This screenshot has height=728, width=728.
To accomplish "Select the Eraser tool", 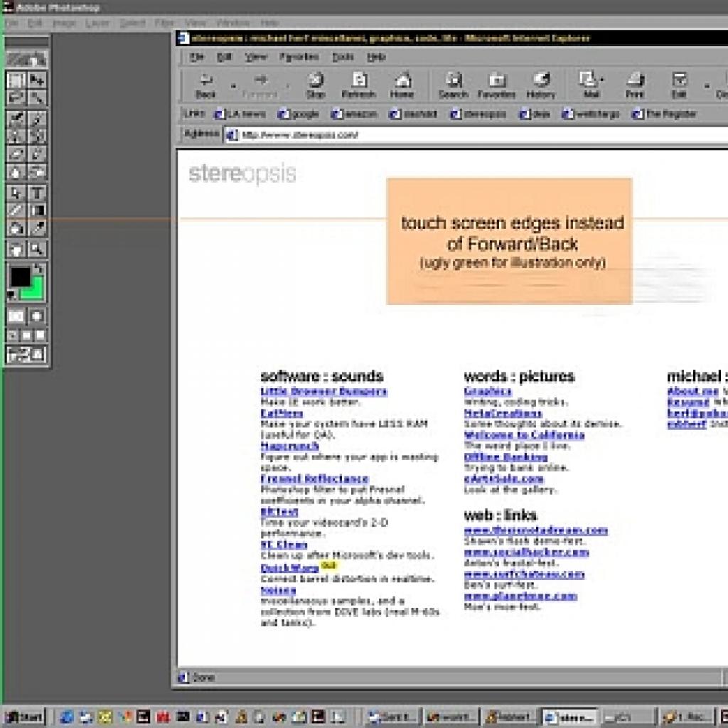I will (x=16, y=154).
